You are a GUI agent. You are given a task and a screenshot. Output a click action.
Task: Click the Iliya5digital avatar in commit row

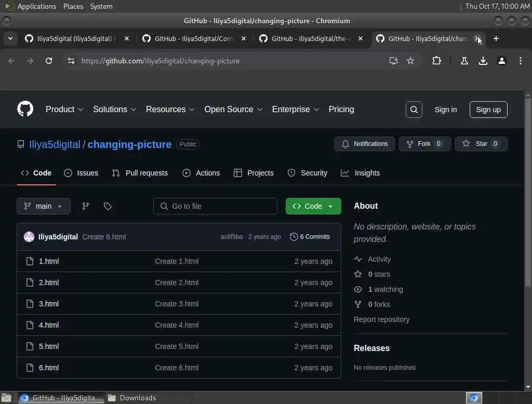coord(29,236)
